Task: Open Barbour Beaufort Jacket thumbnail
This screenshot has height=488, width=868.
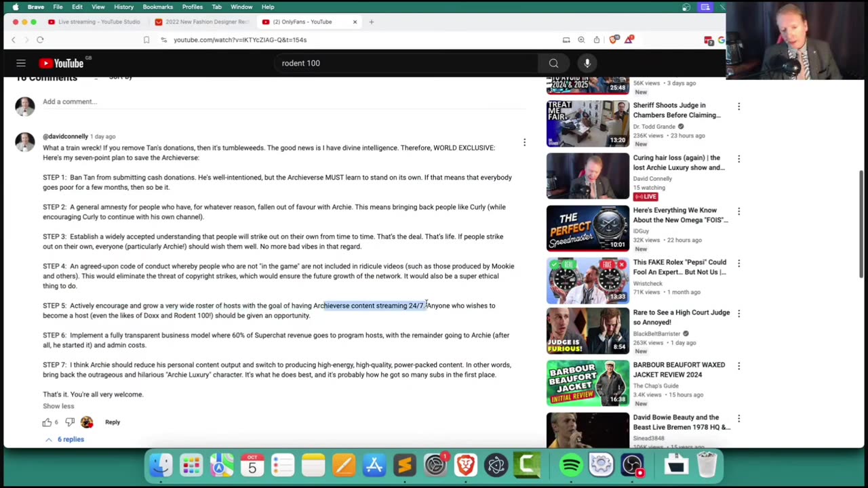Action: pos(588,384)
